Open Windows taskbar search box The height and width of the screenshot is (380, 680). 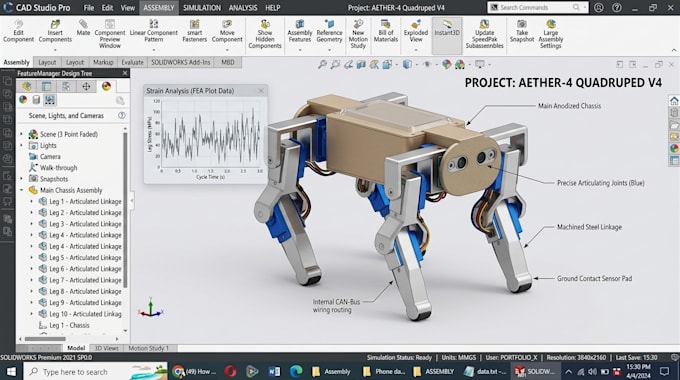[95, 372]
